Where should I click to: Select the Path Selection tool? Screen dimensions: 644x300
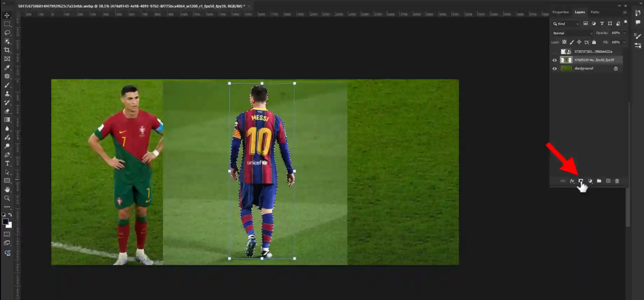(x=7, y=172)
